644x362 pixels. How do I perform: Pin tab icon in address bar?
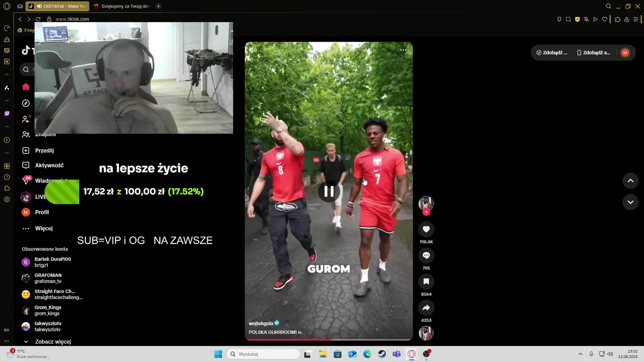point(559,19)
